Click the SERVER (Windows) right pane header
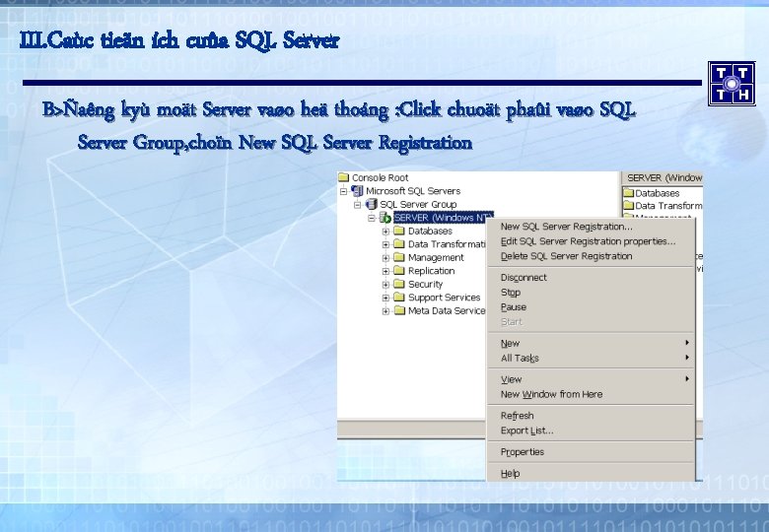769x532 pixels. pyautogui.click(x=663, y=177)
